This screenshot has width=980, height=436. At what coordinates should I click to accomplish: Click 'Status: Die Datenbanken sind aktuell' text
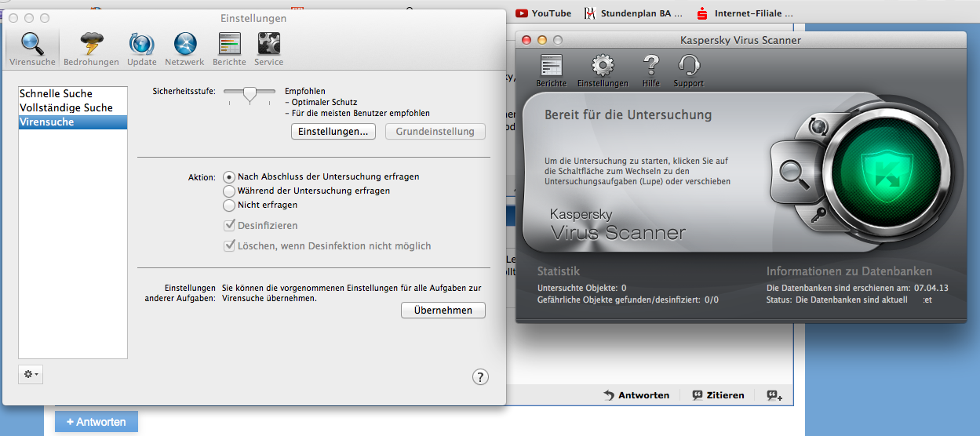click(837, 300)
